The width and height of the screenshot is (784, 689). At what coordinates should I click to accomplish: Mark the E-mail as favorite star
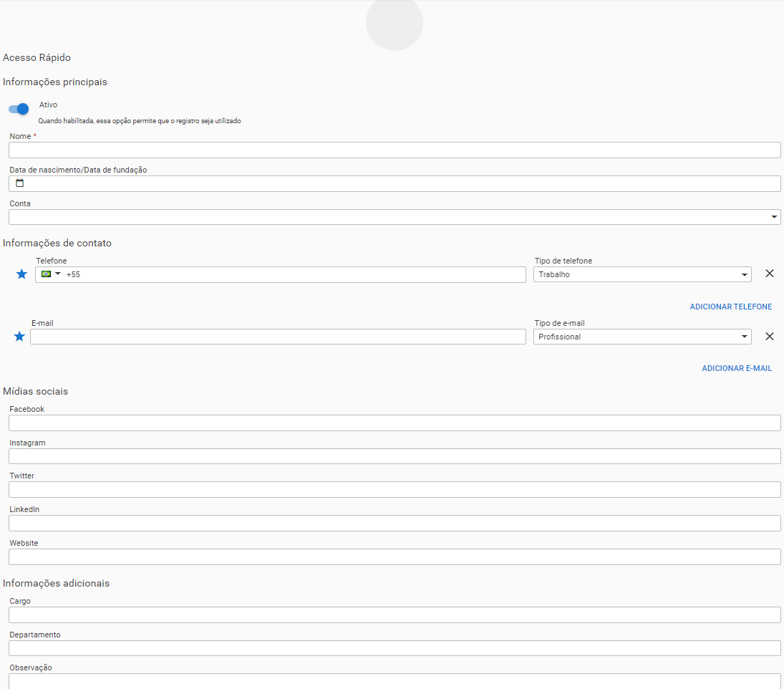tap(19, 337)
